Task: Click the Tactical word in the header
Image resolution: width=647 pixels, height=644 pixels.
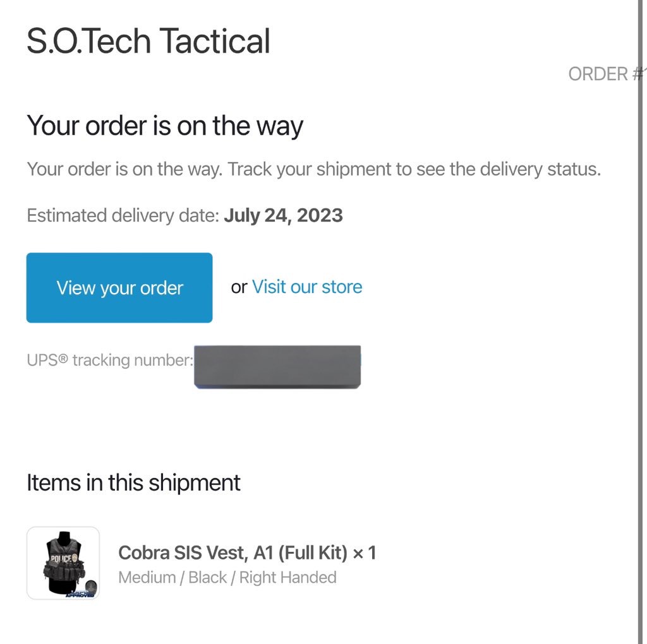Action: point(215,41)
